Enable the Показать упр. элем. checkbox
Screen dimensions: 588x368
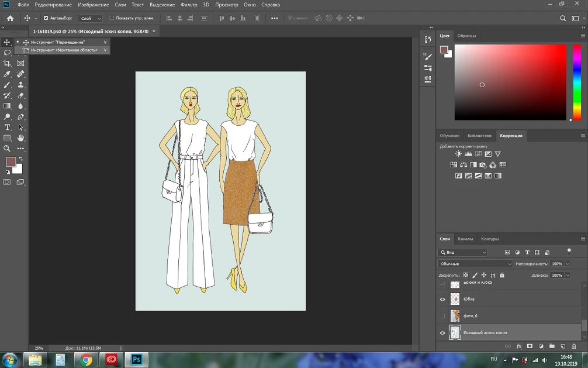coord(112,18)
